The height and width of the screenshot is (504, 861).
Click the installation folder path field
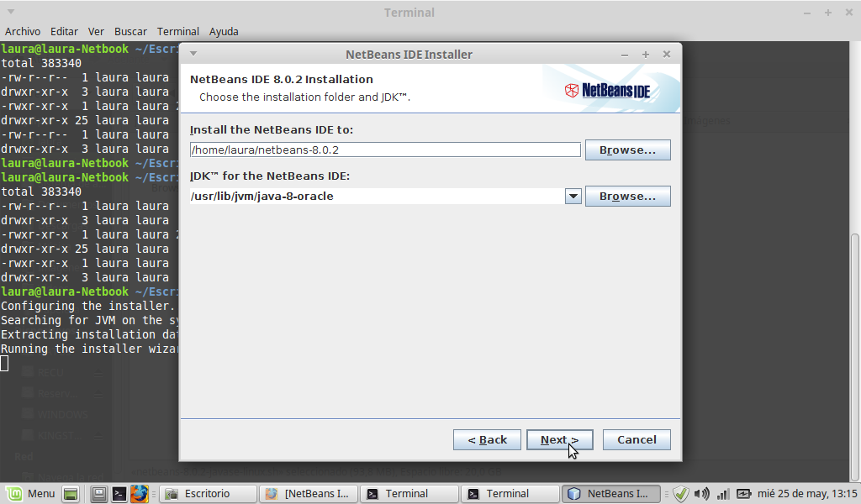tap(385, 150)
